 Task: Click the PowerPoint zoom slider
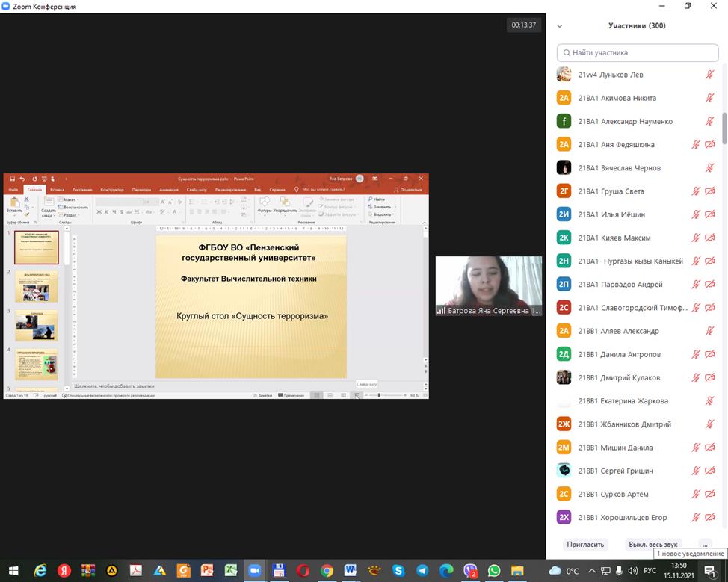pos(379,395)
